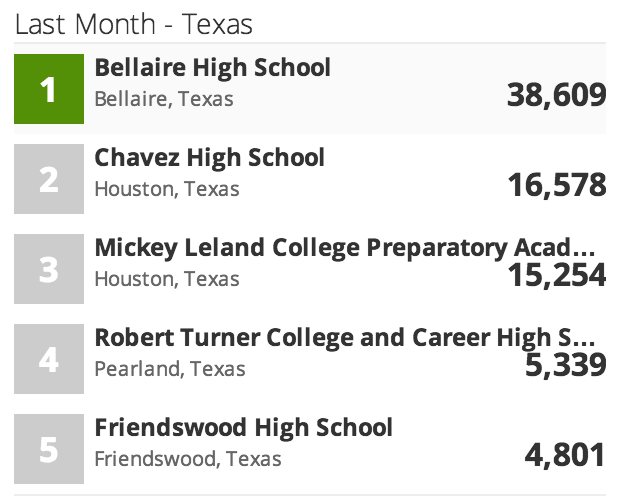
Task: Click the Last Month - Texas heading
Action: coord(134,24)
